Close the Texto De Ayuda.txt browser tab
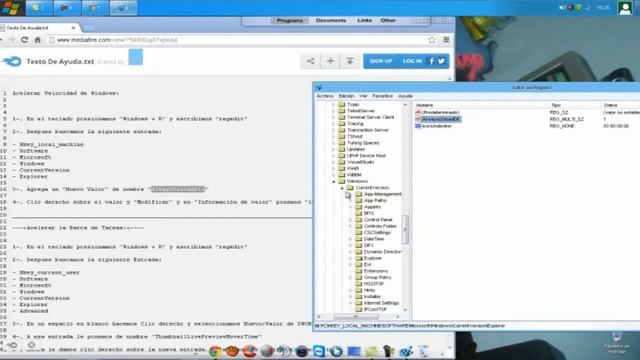Image resolution: width=640 pixels, height=360 pixels. pyautogui.click(x=73, y=28)
